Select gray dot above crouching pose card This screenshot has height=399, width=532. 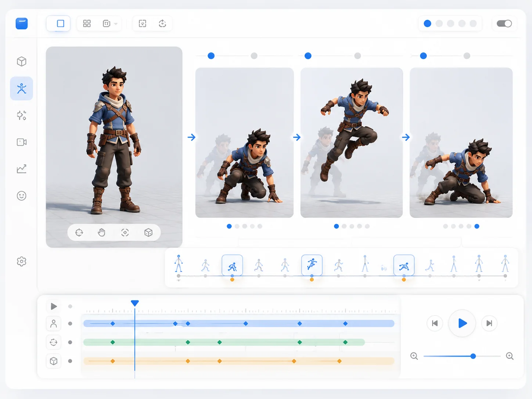254,56
